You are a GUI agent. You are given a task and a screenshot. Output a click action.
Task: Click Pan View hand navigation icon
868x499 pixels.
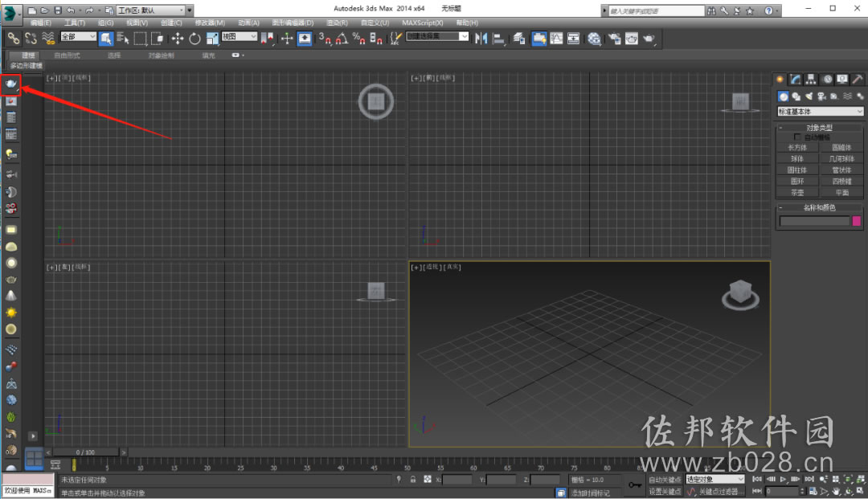tap(836, 491)
